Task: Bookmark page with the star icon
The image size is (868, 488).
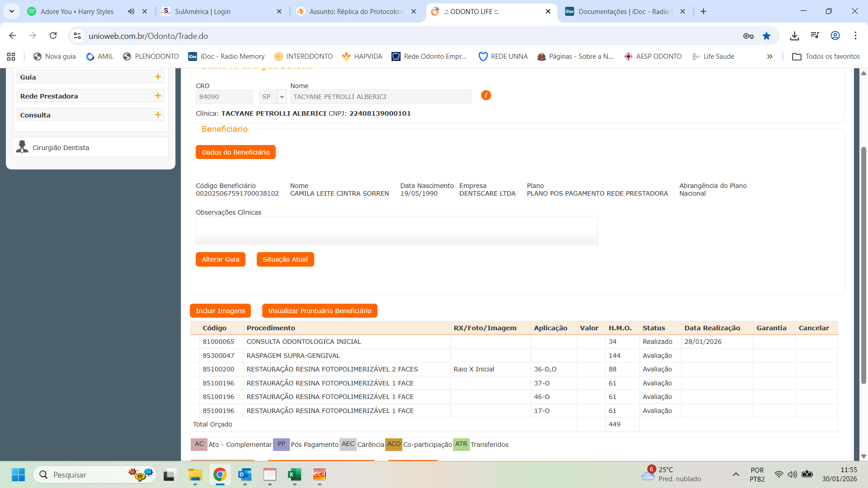Action: coord(766,36)
